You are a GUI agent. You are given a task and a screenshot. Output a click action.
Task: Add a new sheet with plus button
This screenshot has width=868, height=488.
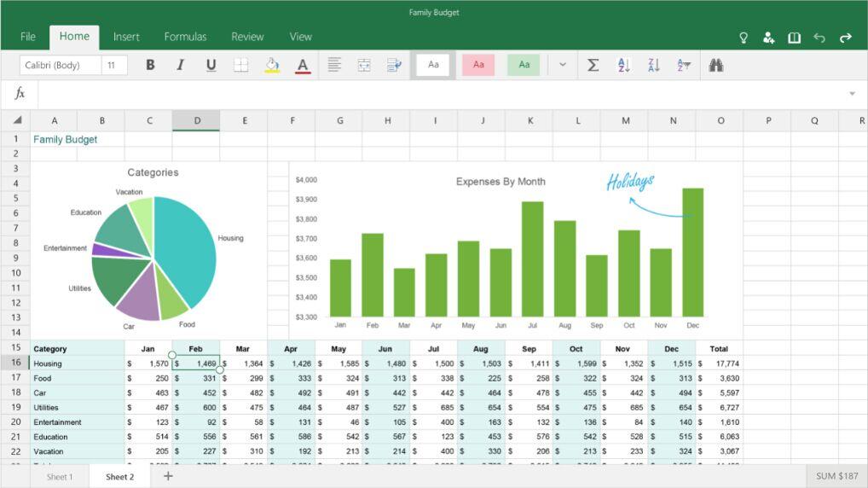[x=168, y=476]
